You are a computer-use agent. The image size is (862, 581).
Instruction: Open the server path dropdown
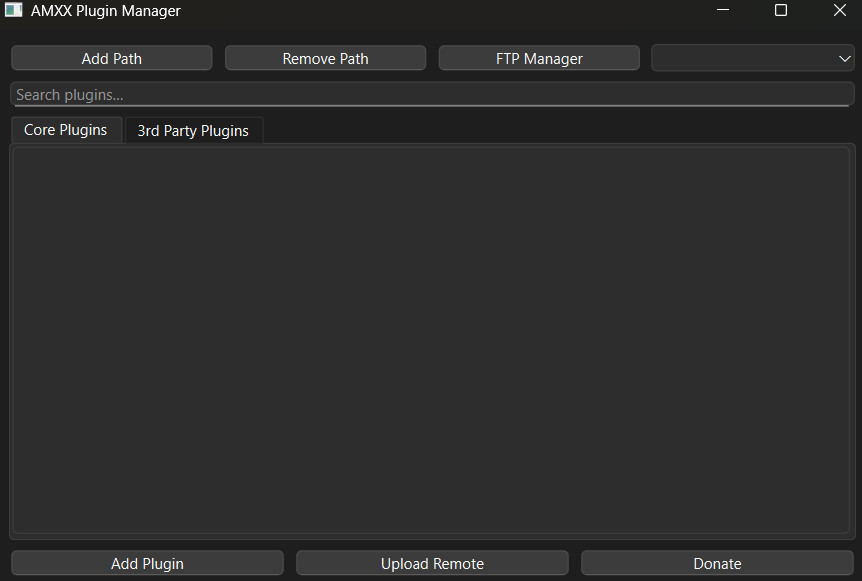(752, 57)
